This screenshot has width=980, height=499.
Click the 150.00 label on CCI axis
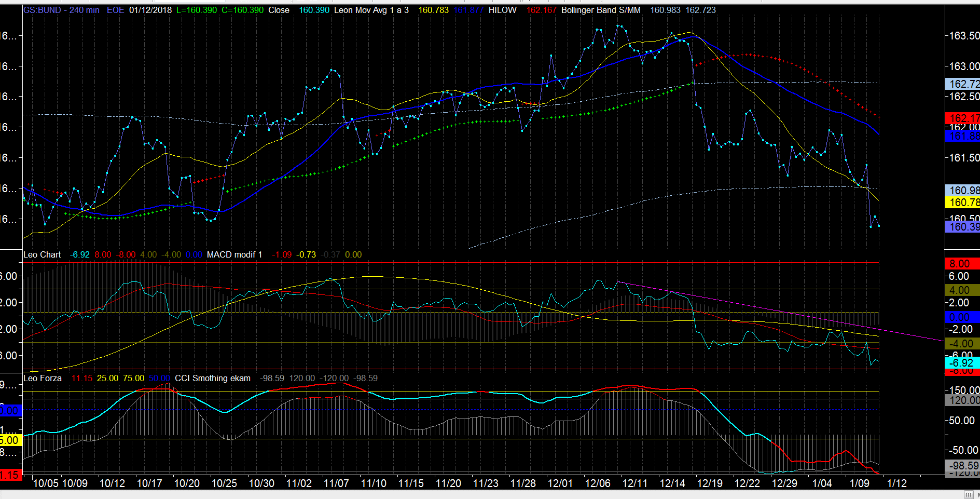(x=964, y=390)
